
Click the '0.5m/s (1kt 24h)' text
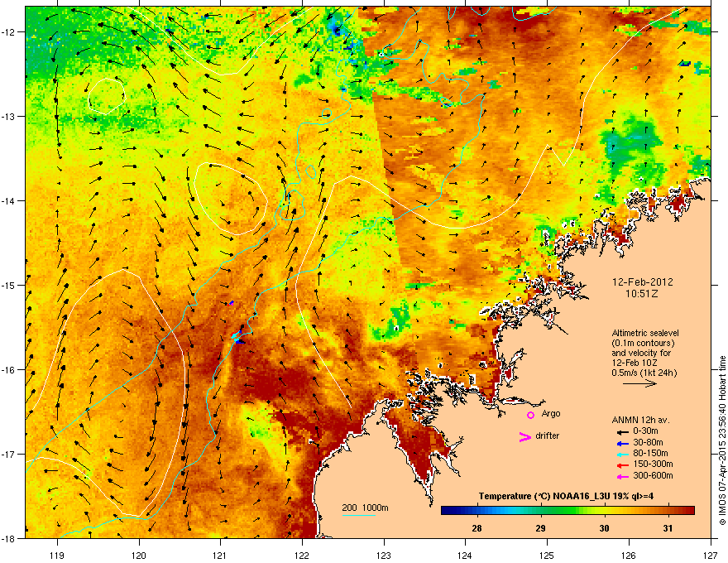[644, 373]
